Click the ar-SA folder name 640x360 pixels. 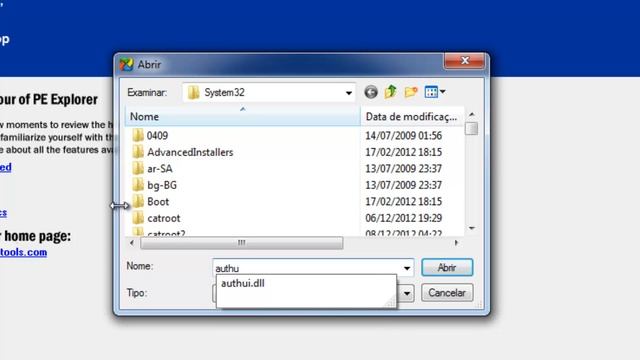[160, 169]
